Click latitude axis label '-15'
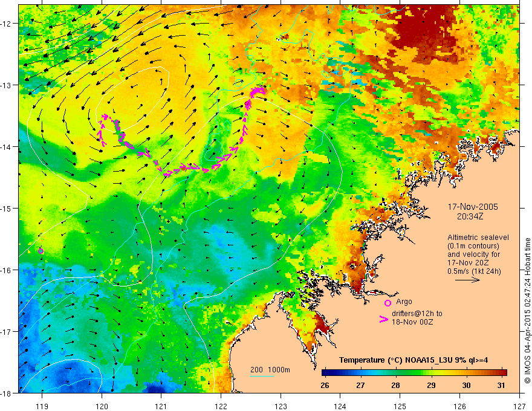Image resolution: width=532 pixels, height=411 pixels. click(x=6, y=208)
